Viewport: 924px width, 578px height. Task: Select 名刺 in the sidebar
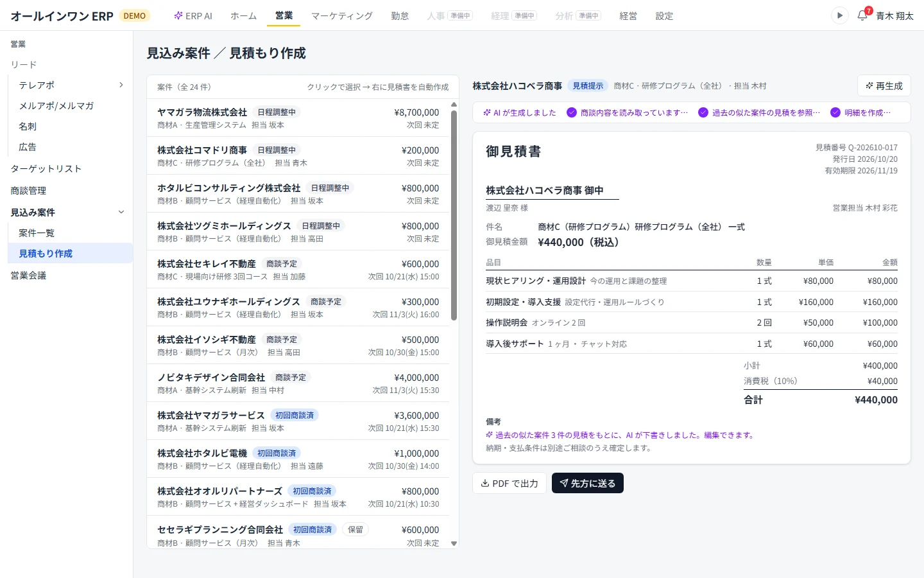(28, 126)
